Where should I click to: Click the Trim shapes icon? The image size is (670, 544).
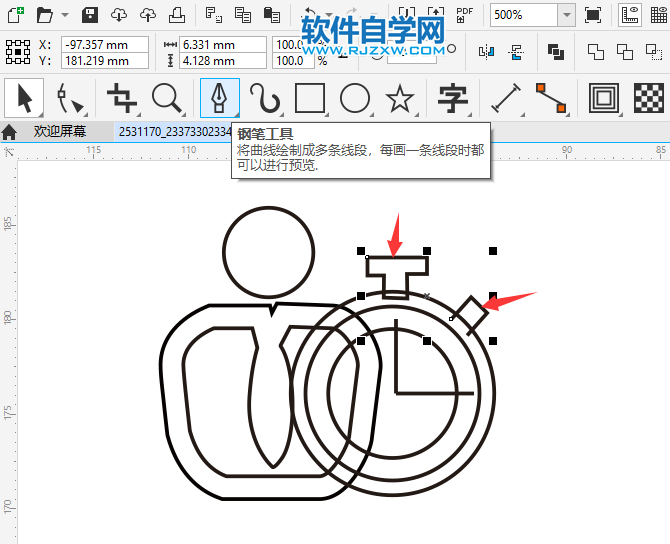tap(625, 52)
